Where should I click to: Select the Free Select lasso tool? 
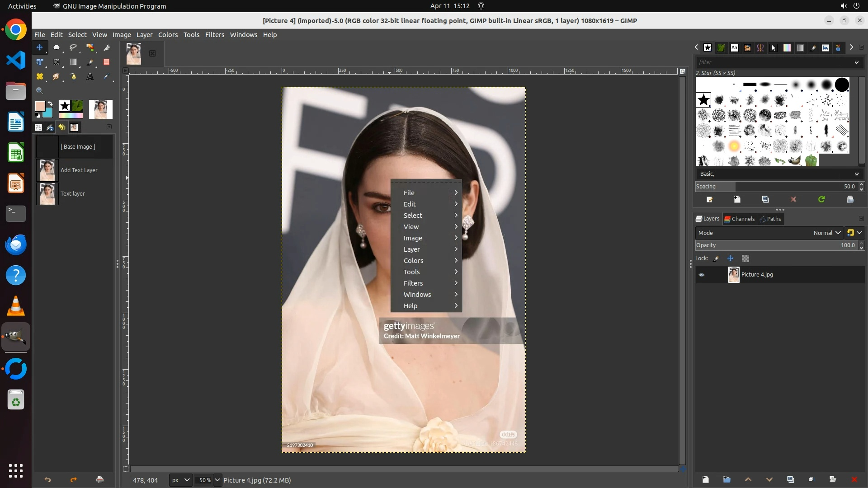click(x=73, y=47)
